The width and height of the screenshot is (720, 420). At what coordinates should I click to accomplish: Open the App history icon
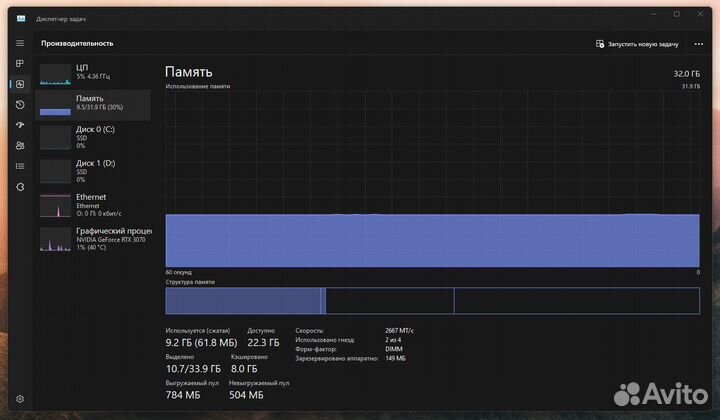point(20,105)
